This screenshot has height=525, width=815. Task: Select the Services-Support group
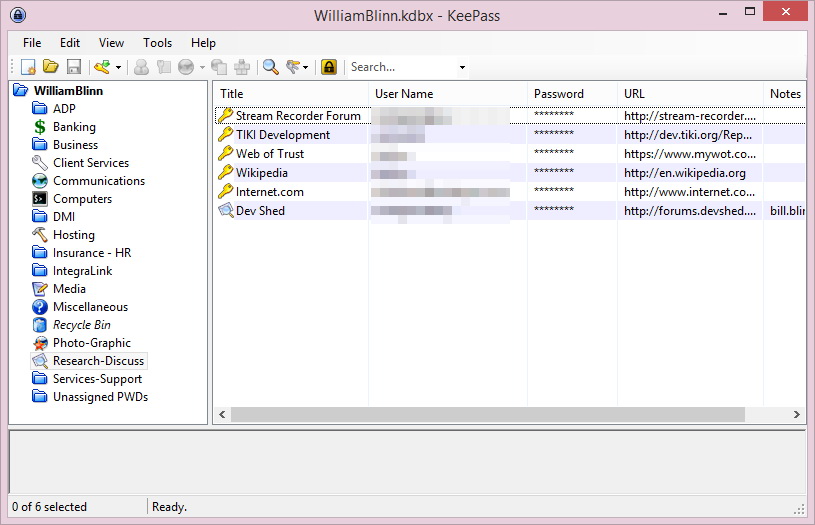click(x=97, y=379)
